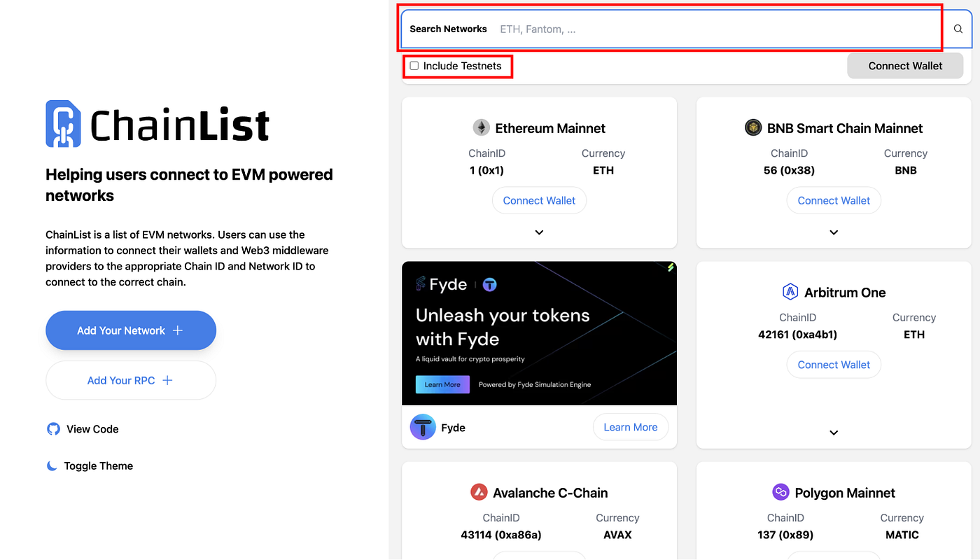Click the Ethereum Mainnet logo icon
The height and width of the screenshot is (560, 980).
481,127
